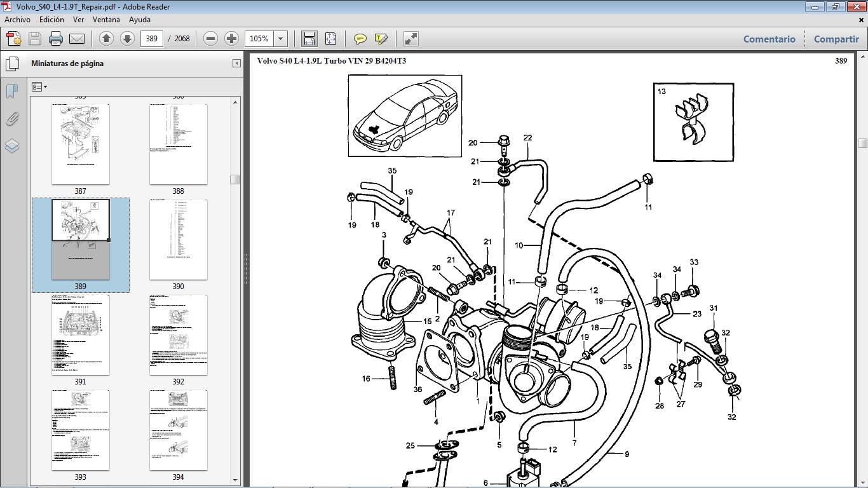The image size is (868, 488).
Task: Select the page 394 thumbnail
Action: pos(179,430)
